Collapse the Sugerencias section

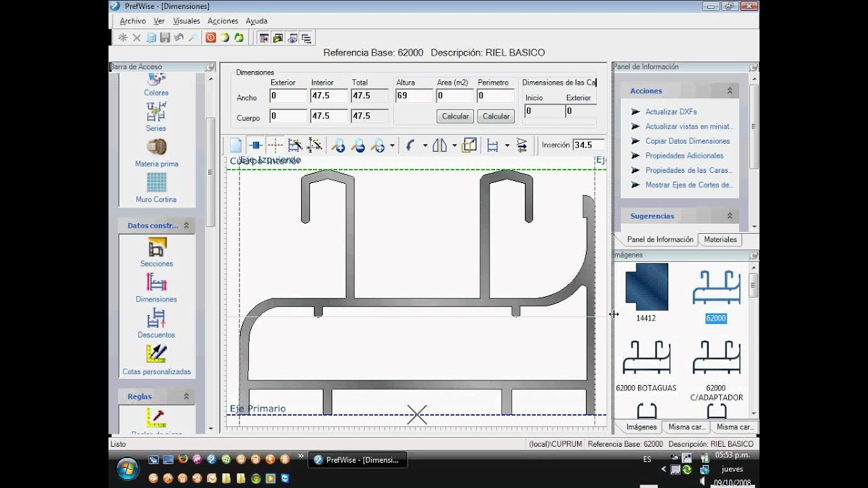click(730, 216)
